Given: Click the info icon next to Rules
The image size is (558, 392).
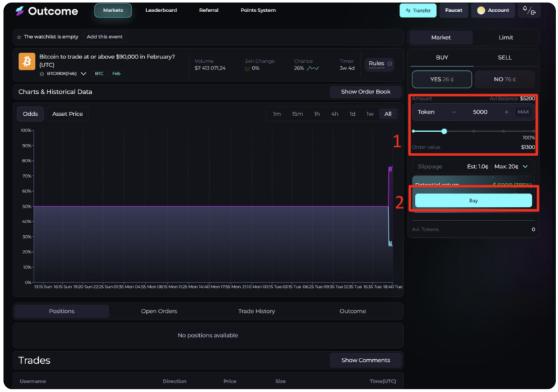Looking at the screenshot, I should tap(390, 64).
